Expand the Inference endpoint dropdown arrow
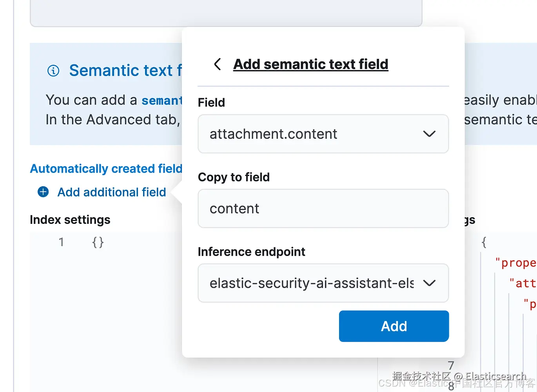 (429, 283)
